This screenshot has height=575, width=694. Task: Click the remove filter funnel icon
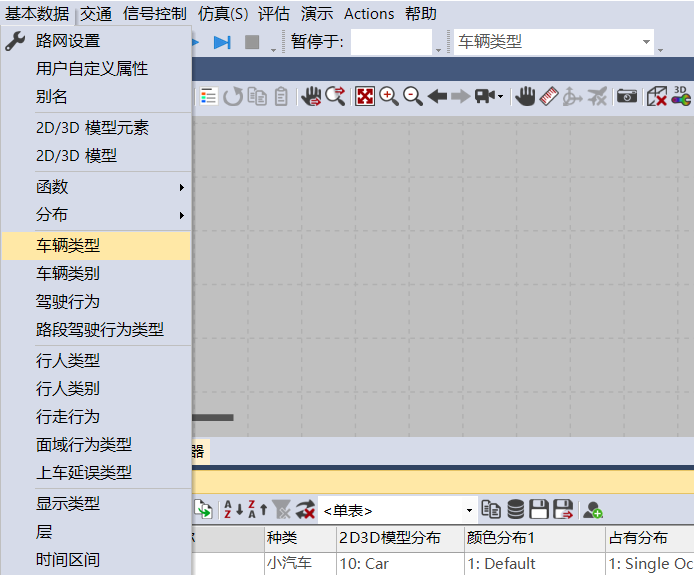pyautogui.click(x=281, y=510)
